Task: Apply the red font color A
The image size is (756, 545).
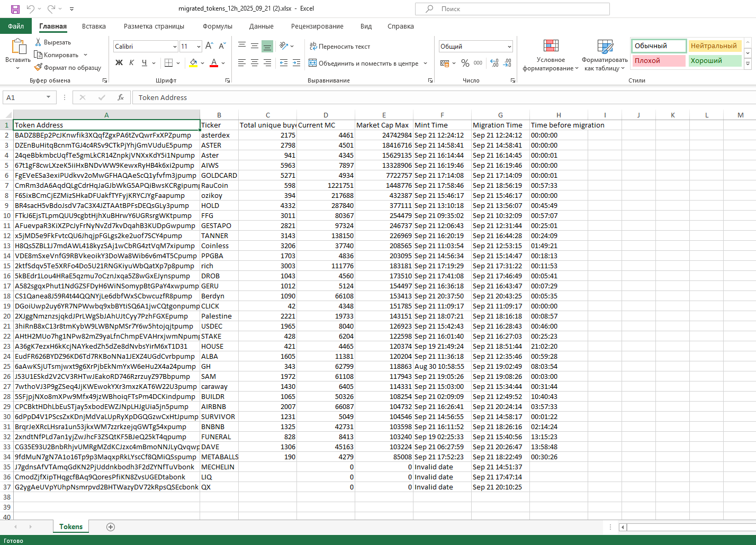Action: [x=214, y=63]
